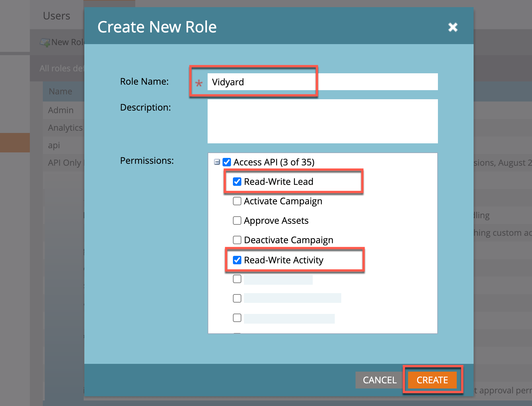
Task: Open the Users tab in background
Action: click(56, 16)
